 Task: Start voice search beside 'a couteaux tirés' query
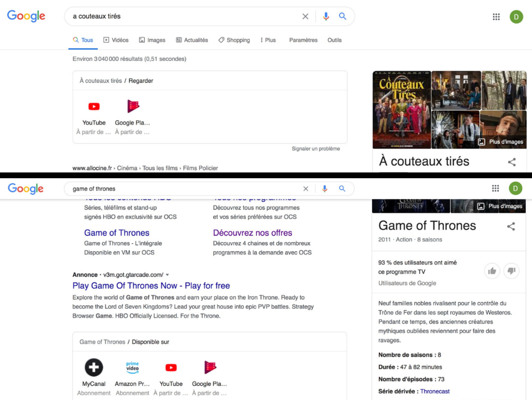[326, 16]
